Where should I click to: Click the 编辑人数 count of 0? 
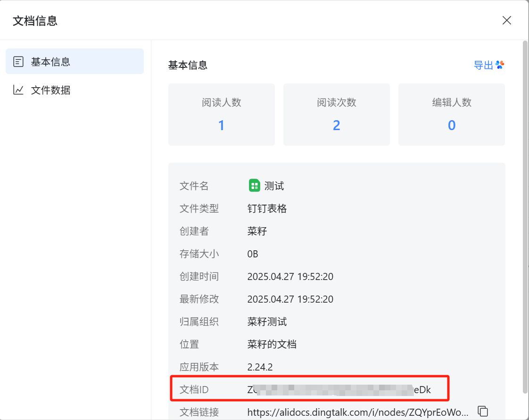pyautogui.click(x=451, y=125)
